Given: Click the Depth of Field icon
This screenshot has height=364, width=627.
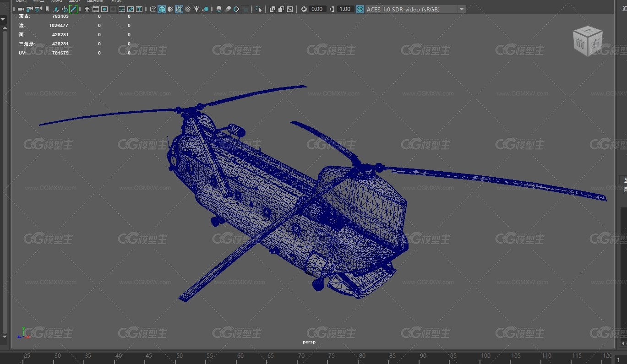Looking at the screenshot, I should pos(245,9).
